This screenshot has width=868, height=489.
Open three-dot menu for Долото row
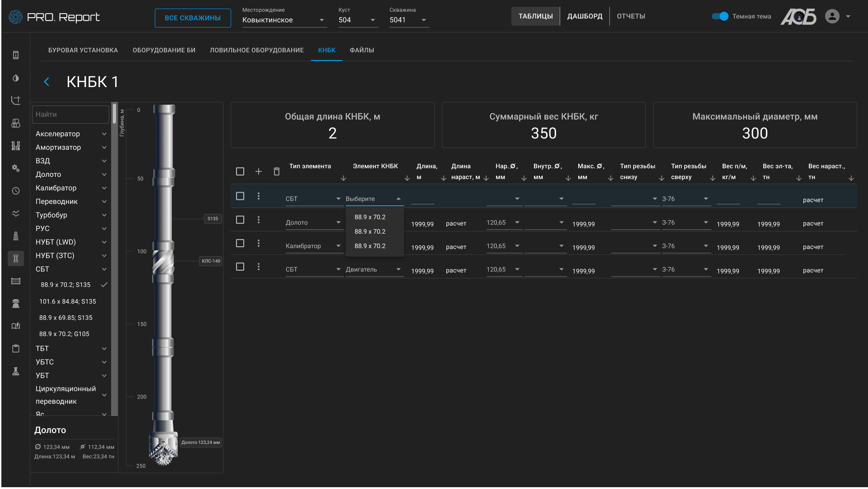pos(259,220)
